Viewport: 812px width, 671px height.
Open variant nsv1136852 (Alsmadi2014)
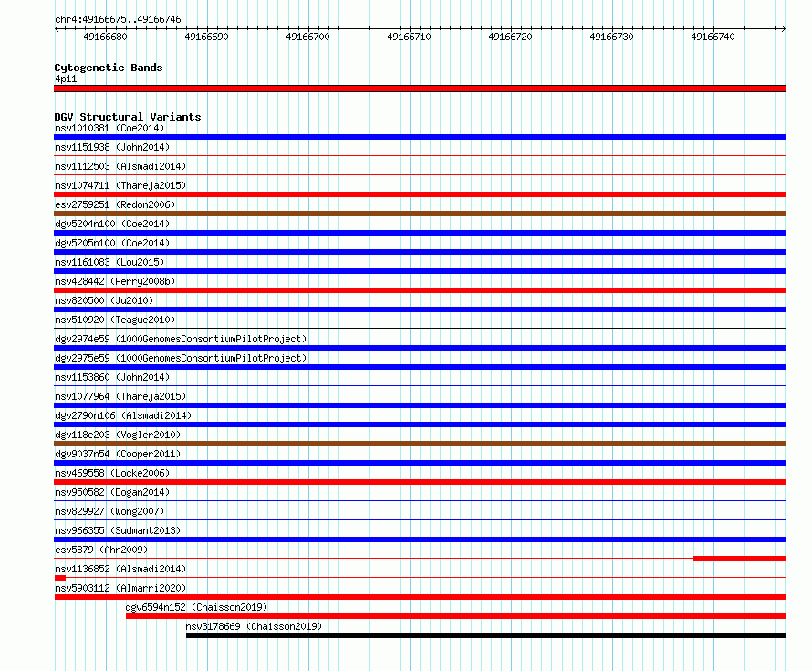(x=120, y=569)
